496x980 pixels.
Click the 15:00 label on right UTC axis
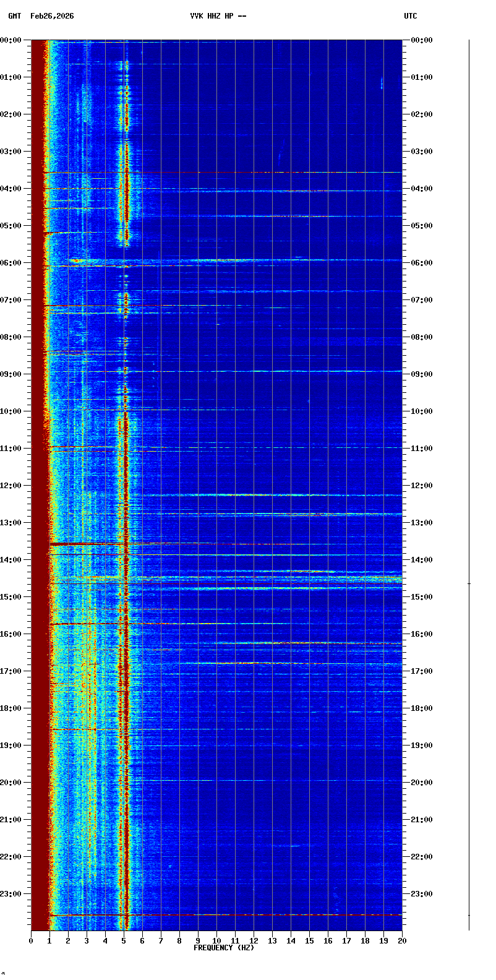click(x=422, y=597)
